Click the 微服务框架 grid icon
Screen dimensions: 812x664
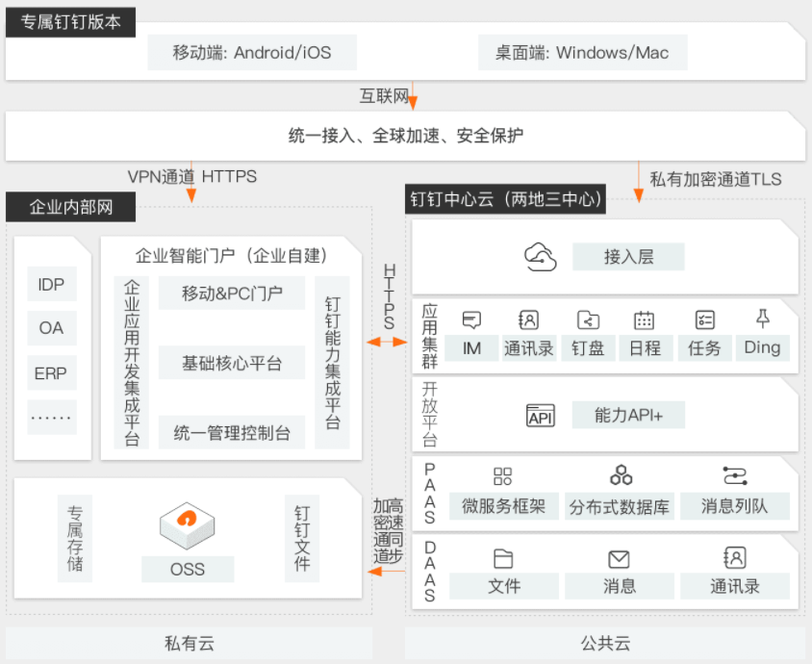[502, 476]
